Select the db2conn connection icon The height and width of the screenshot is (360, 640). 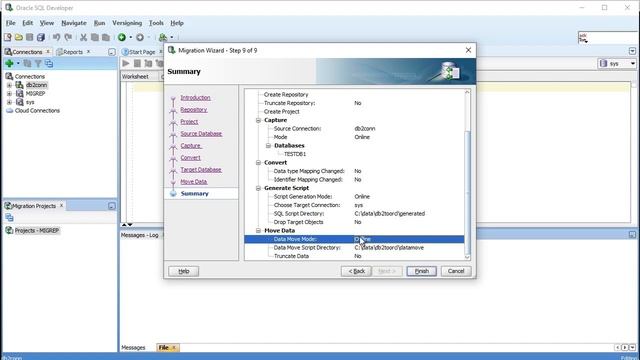pyautogui.click(x=19, y=85)
